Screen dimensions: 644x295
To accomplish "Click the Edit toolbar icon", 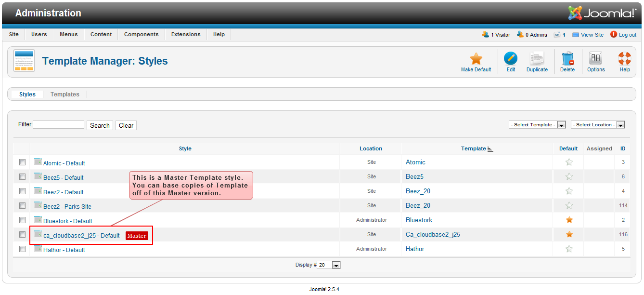I will pyautogui.click(x=511, y=59).
